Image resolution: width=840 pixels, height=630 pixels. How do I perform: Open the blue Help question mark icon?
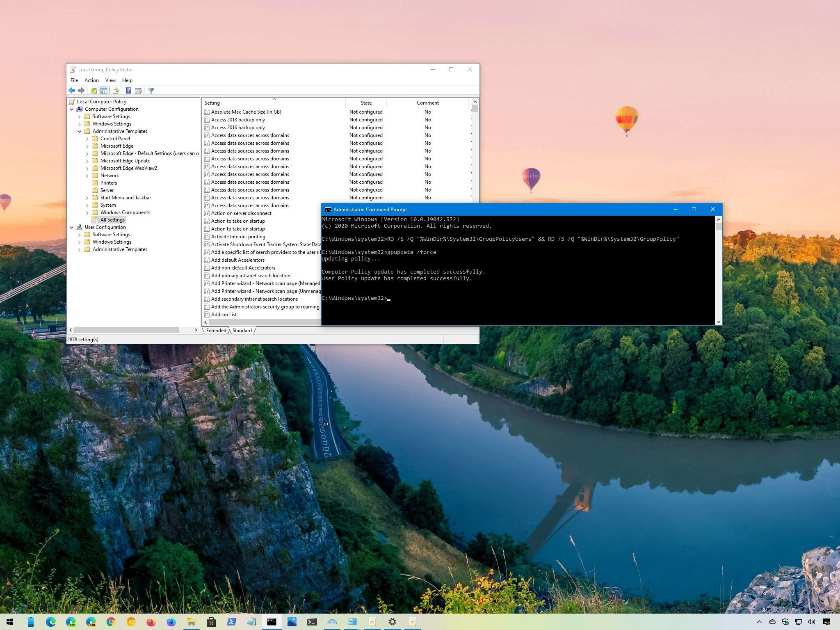click(x=128, y=91)
